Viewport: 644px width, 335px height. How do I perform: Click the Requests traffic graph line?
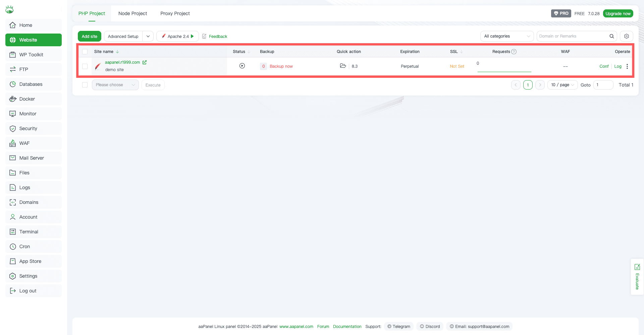pos(504,71)
